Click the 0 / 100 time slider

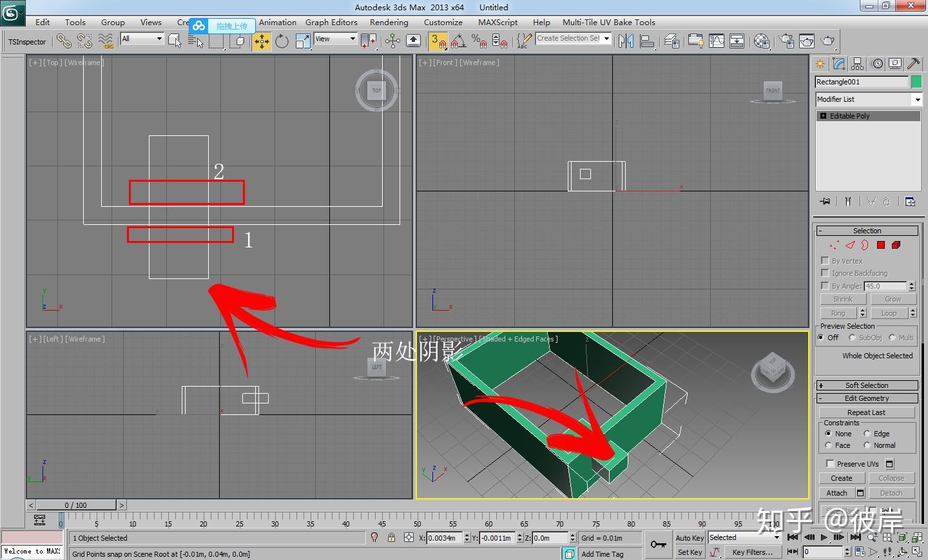coord(75,505)
